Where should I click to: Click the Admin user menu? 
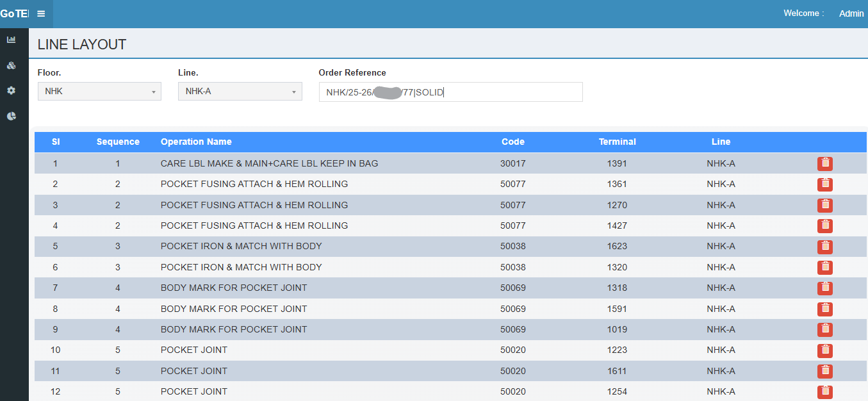[851, 13]
